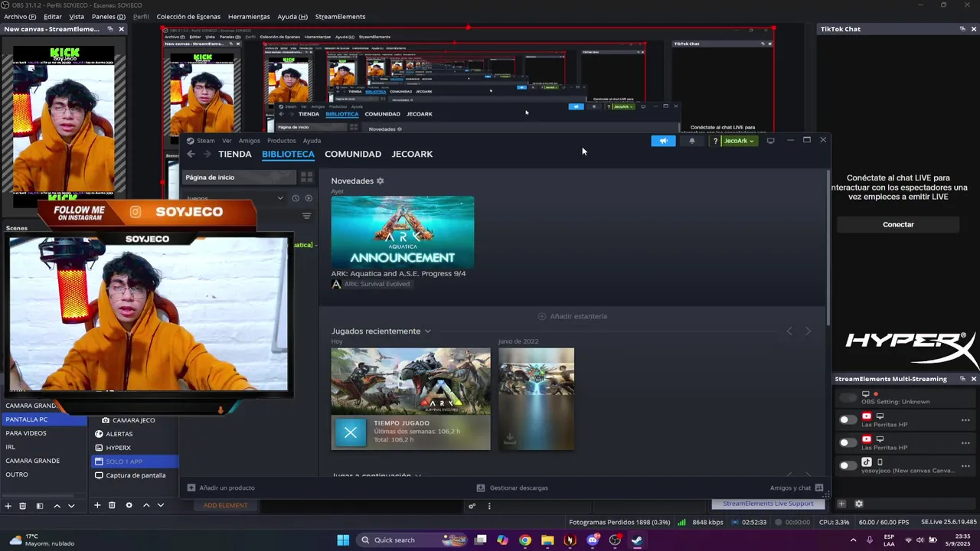This screenshot has height=551, width=980.
Task: Click the ready-to-play filter icon in Steam
Action: [x=309, y=198]
